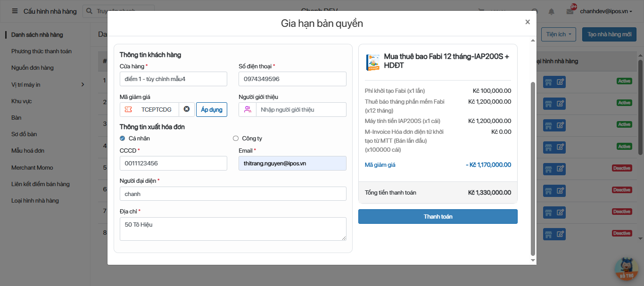
Task: Click the Địa chỉ address textarea
Action: tap(233, 229)
